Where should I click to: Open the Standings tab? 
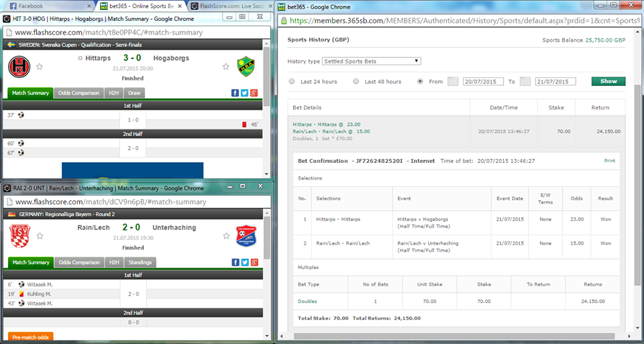coord(140,262)
